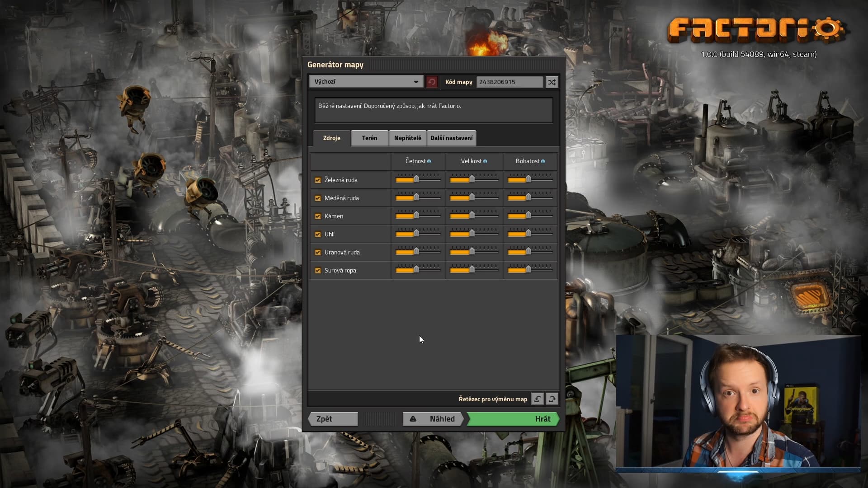
Task: Click the Kámen Četnost slider
Action: (418, 216)
